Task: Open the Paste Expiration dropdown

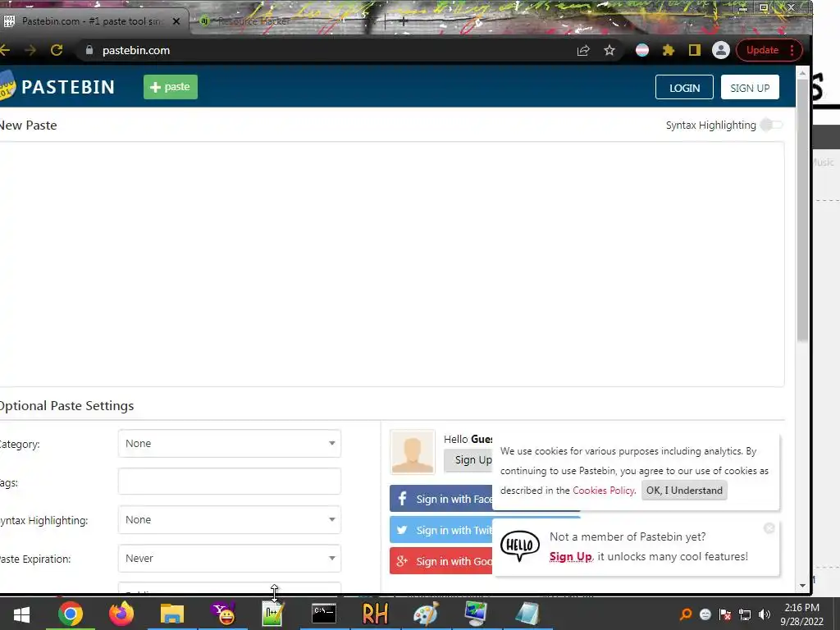Action: point(230,558)
